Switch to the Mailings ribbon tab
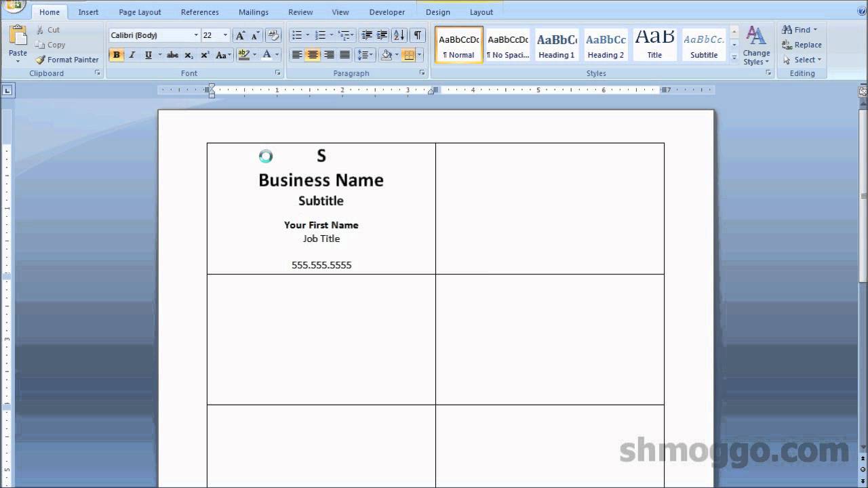The height and width of the screenshot is (488, 868). (253, 12)
